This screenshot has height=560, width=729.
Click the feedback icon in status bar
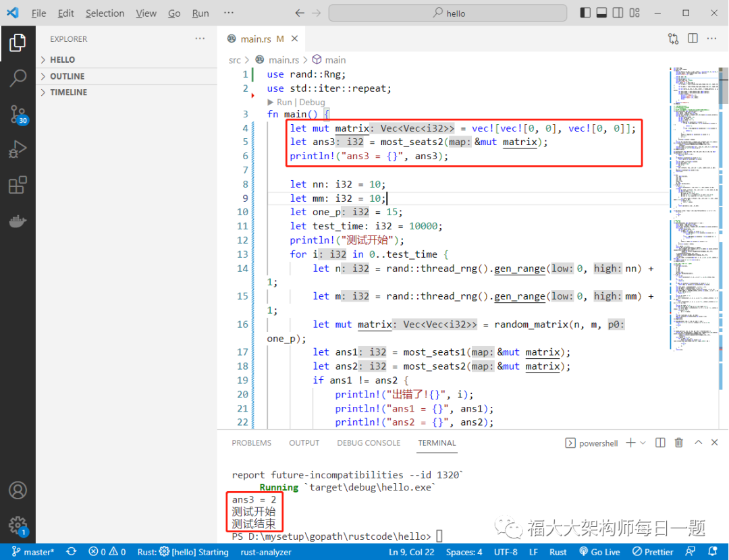tap(691, 552)
